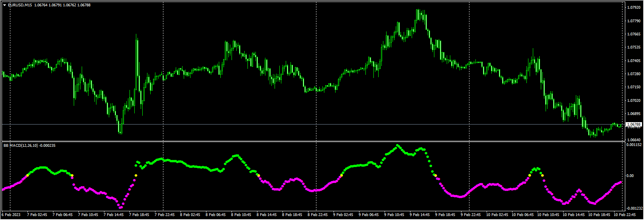This screenshot has width=644, height=220.
Task: Click the 8 Feb 22:45 time label
Action: (x=317, y=215)
